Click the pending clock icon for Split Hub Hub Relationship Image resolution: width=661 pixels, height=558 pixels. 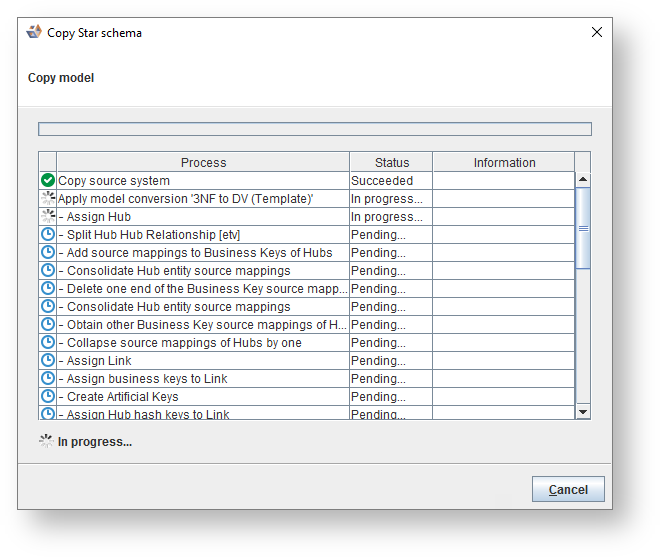coord(47,235)
